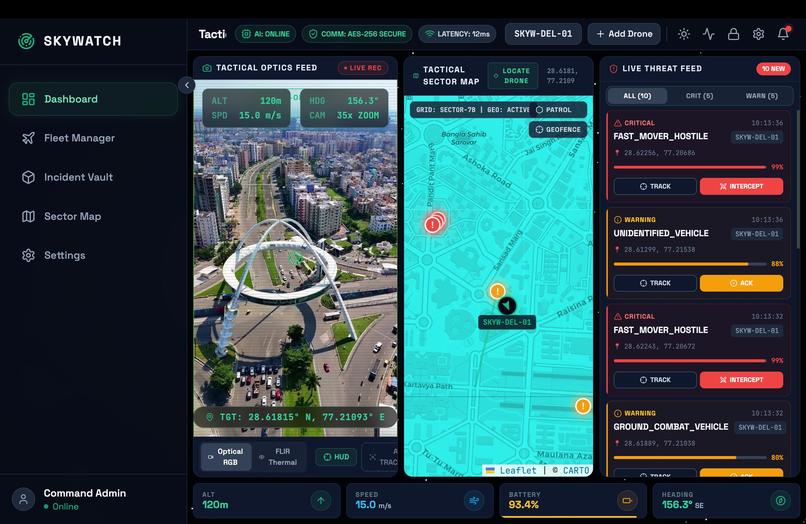The image size is (806, 524).
Task: Click the Command Admin avatar icon
Action: tap(23, 499)
